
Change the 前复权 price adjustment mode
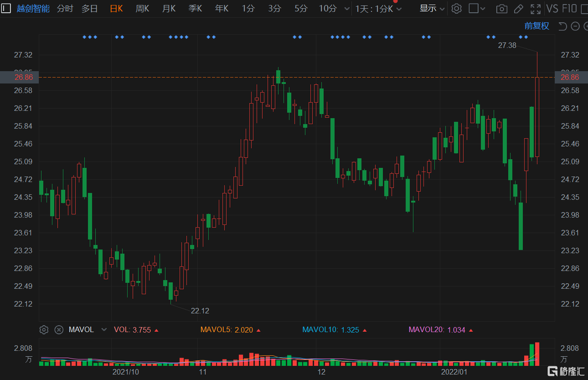(x=537, y=26)
